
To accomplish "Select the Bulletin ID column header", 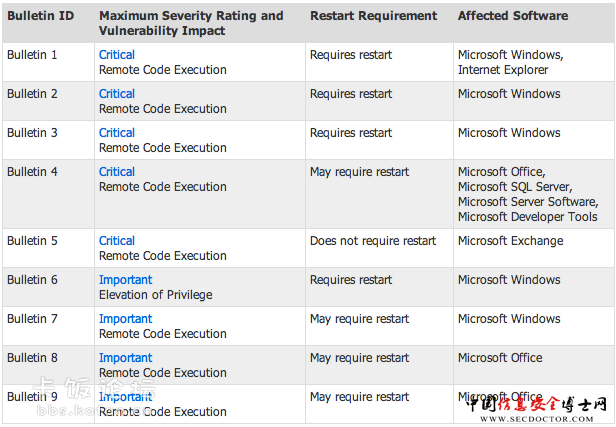I will point(40,16).
